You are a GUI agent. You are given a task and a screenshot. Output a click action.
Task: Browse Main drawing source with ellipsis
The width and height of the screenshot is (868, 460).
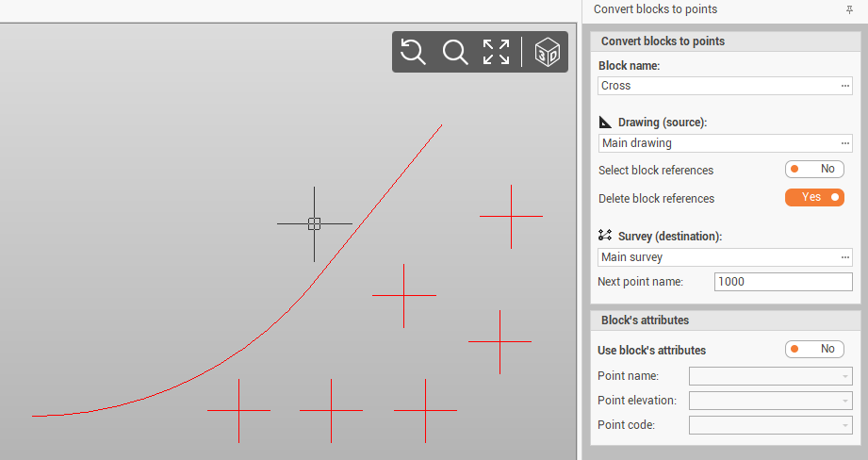click(845, 143)
